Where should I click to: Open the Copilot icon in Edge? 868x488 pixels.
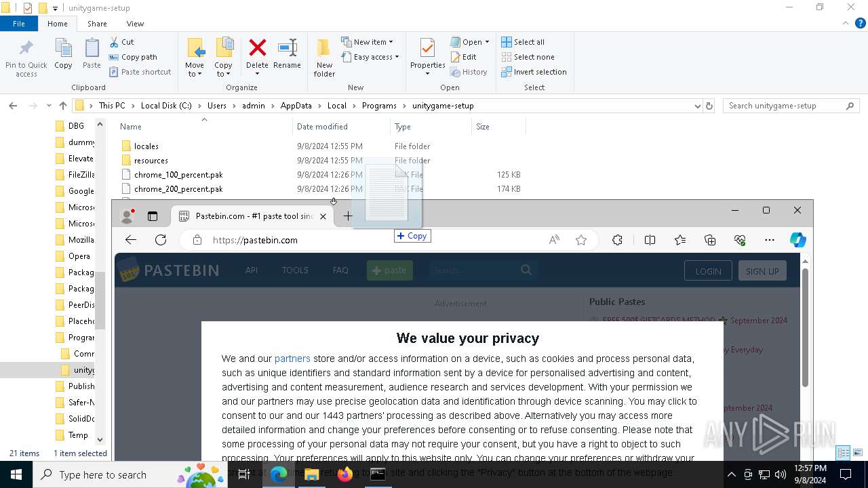pos(798,240)
